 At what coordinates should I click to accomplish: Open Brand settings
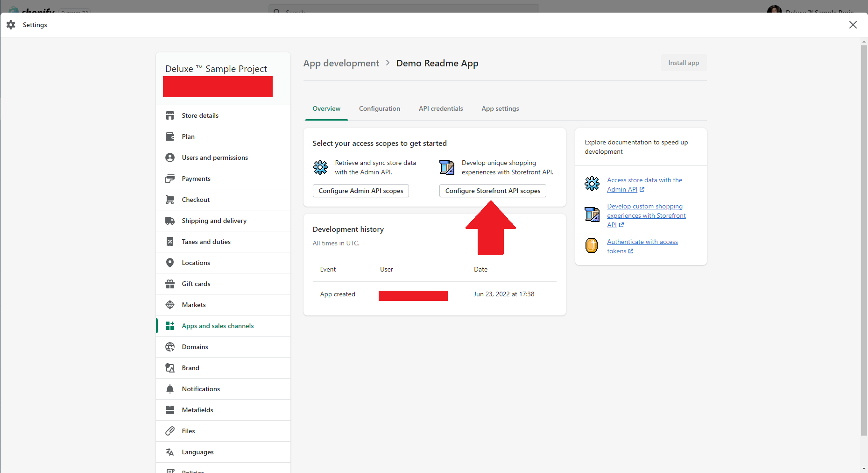tap(223, 368)
